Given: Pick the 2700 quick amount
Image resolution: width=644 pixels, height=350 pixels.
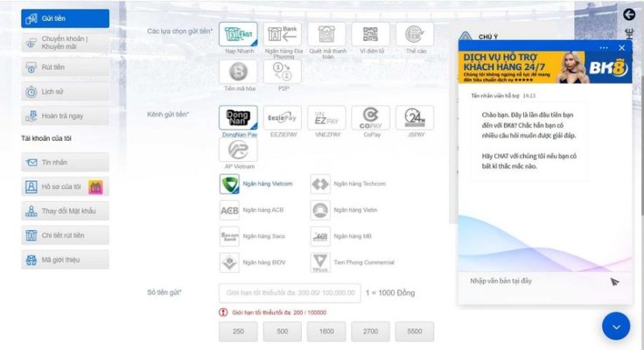Looking at the screenshot, I should click(x=371, y=332).
